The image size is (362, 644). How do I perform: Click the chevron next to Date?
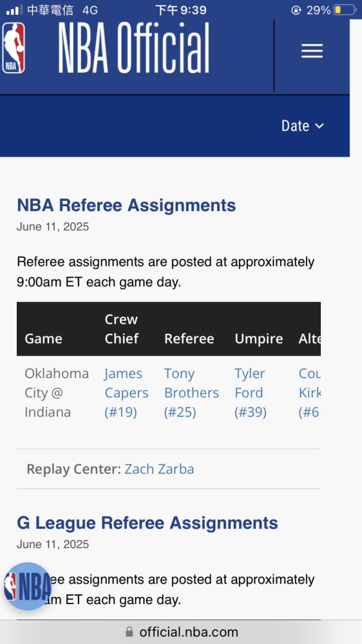(319, 126)
